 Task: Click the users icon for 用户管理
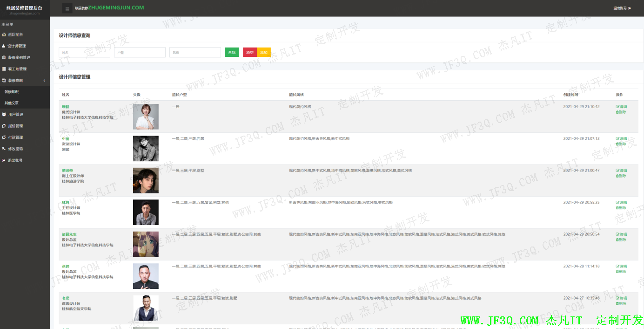[x=4, y=115]
